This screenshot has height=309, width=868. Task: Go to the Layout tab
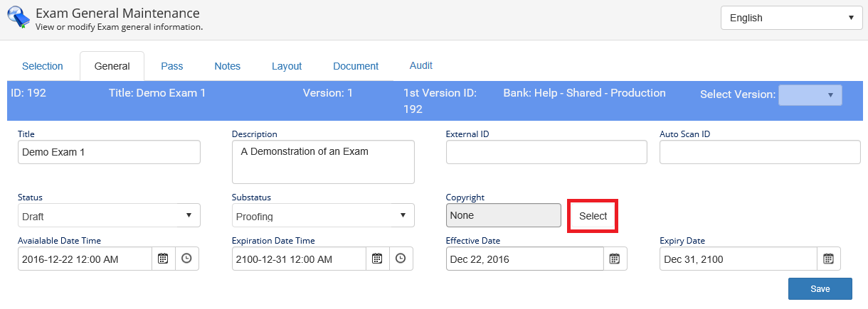pos(287,66)
